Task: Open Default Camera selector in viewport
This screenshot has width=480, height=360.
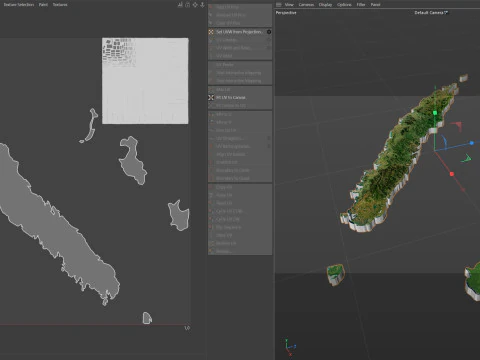Action: pos(431,13)
